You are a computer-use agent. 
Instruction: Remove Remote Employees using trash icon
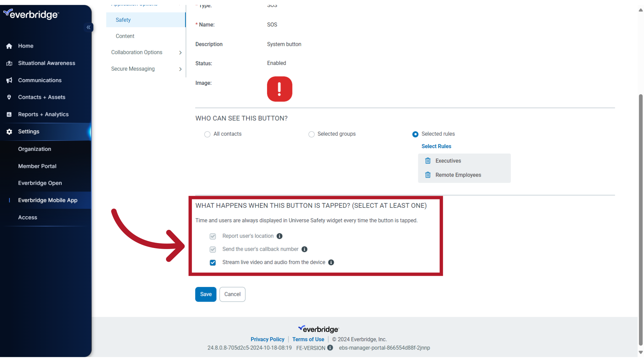pos(428,175)
